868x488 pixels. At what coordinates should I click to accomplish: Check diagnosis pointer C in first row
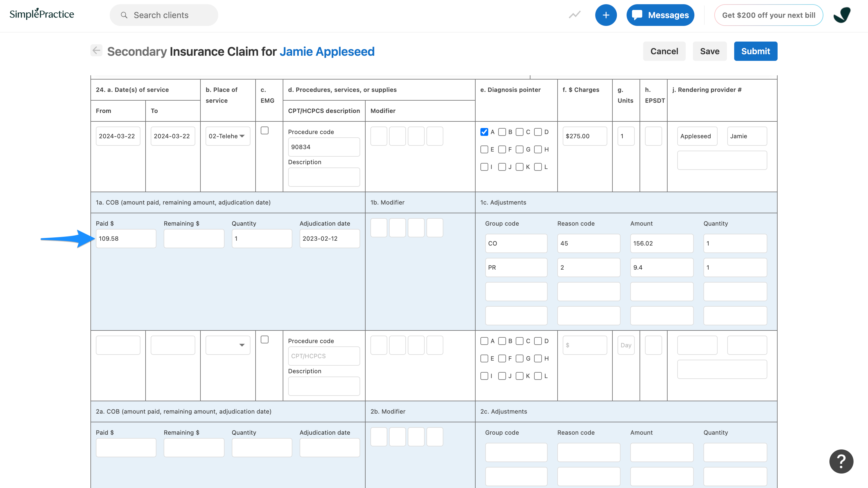click(520, 132)
